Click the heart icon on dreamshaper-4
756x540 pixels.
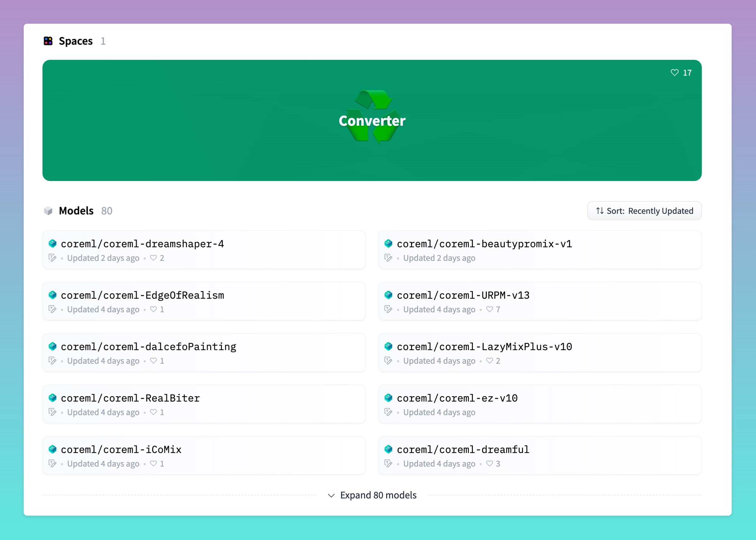click(x=153, y=258)
